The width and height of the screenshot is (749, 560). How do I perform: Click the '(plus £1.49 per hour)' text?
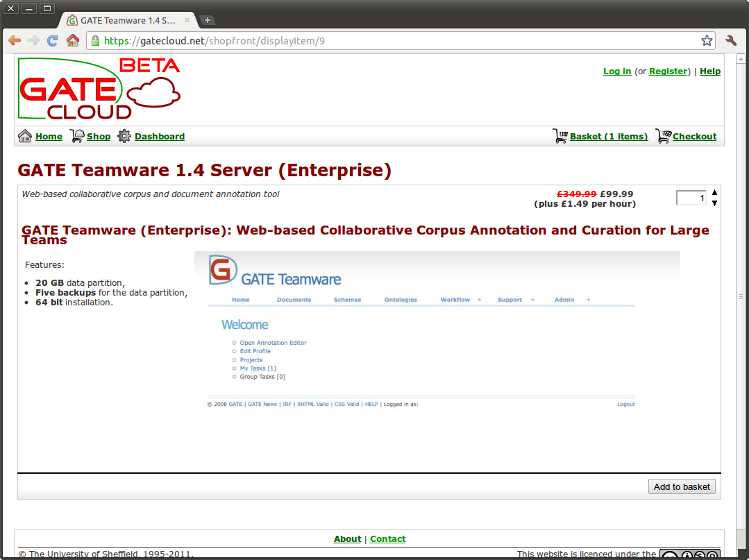pos(584,204)
